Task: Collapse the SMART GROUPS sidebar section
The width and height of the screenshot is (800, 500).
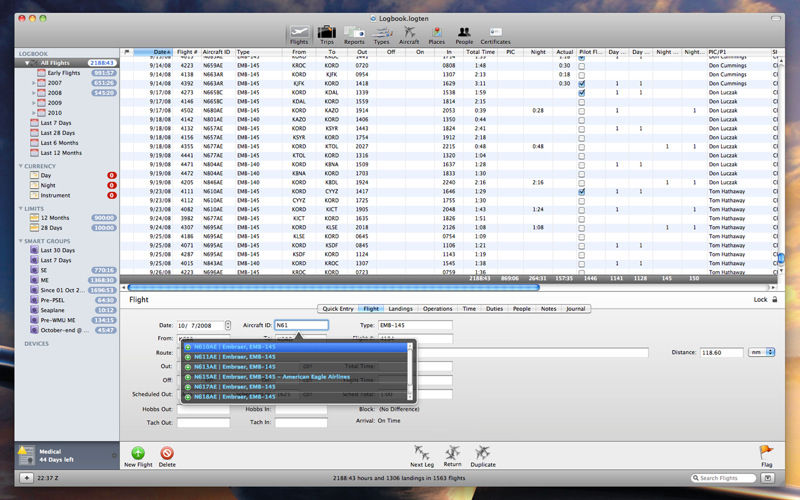Action: pos(21,241)
